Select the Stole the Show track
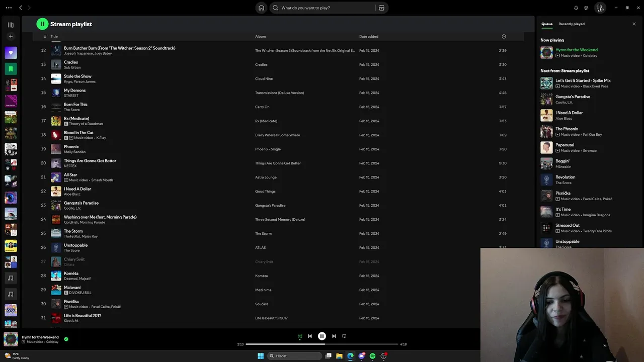Viewport: 644px width, 362px height. (77, 76)
